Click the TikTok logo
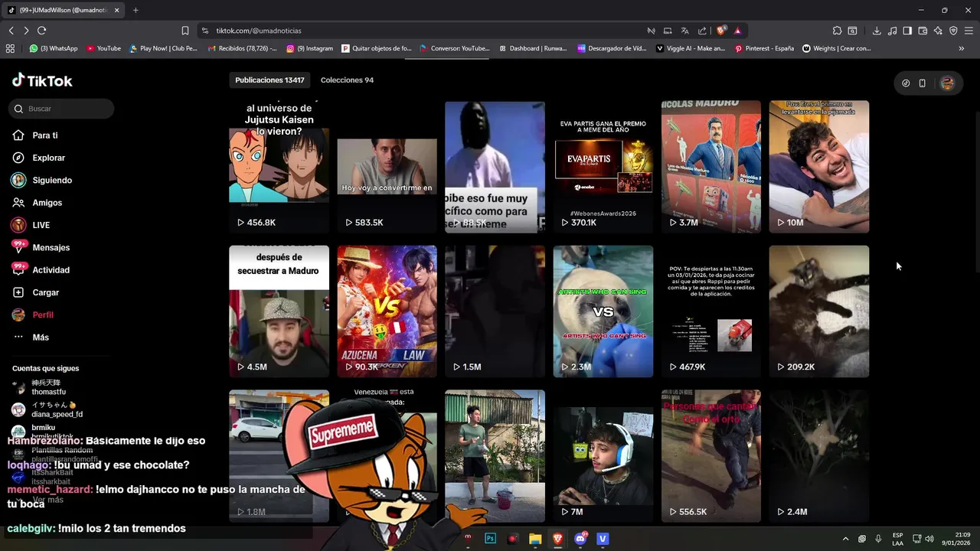This screenshot has width=980, height=551. tap(42, 80)
